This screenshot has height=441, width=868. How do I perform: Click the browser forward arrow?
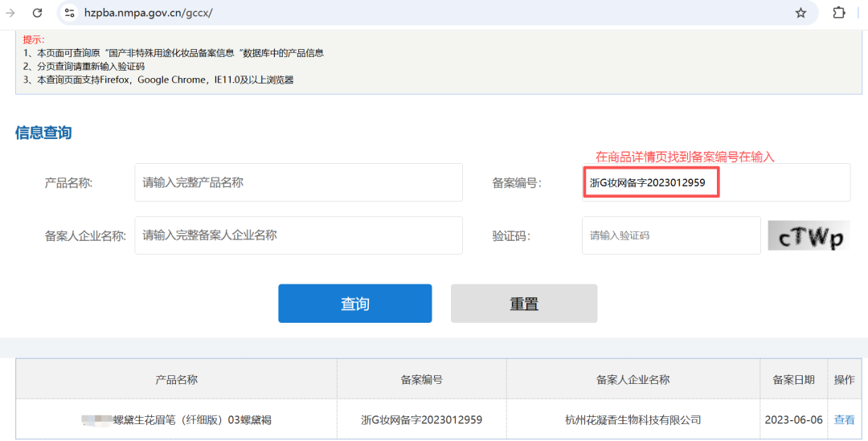pyautogui.click(x=10, y=13)
